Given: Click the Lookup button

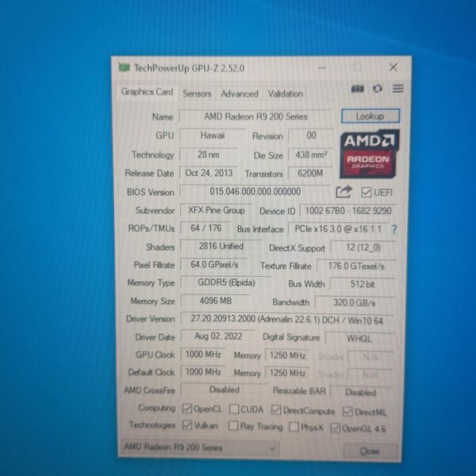Looking at the screenshot, I should pyautogui.click(x=370, y=116).
